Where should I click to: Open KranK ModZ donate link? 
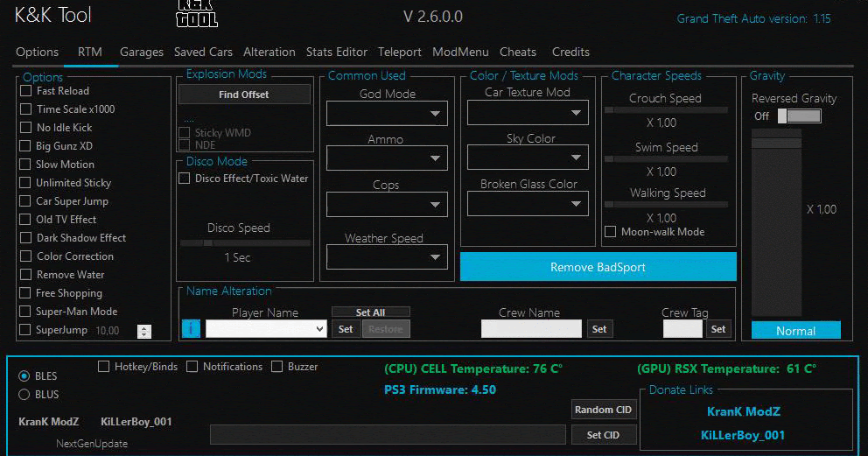pos(744,411)
